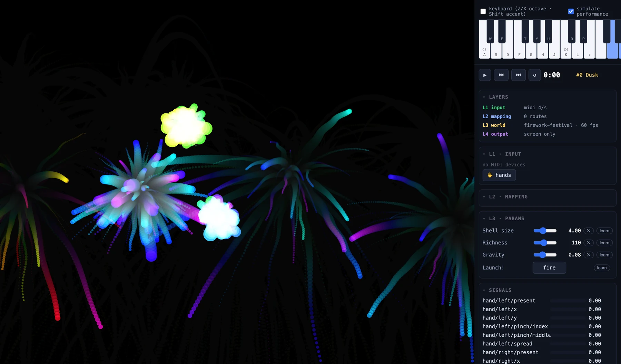
Task: Collapse the L3 · PARAMS section
Action: 484,219
